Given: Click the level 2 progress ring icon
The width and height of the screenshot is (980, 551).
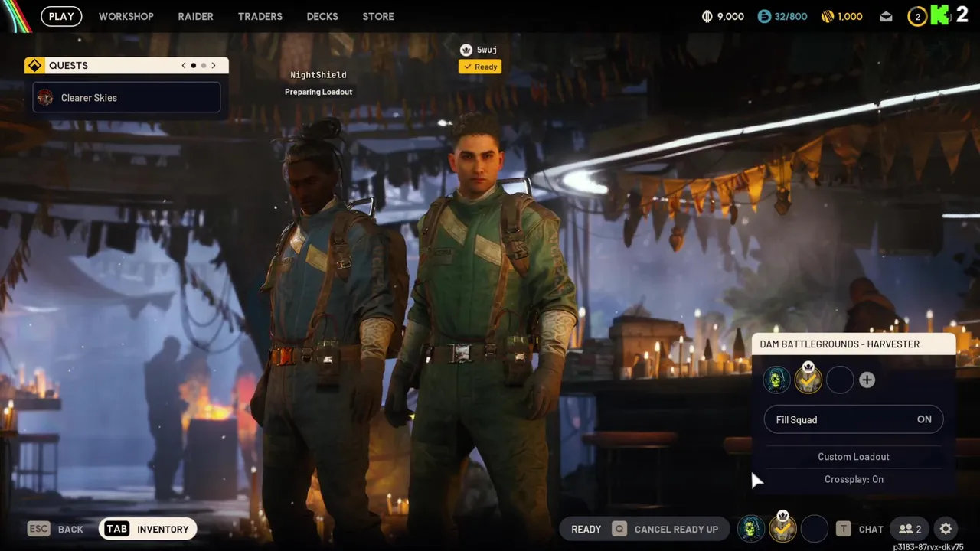Looking at the screenshot, I should point(917,16).
